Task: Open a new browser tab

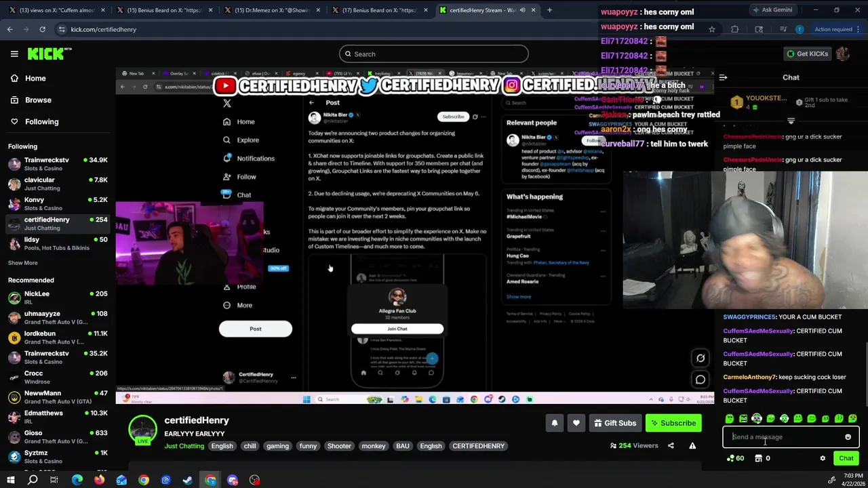Action: click(x=549, y=10)
